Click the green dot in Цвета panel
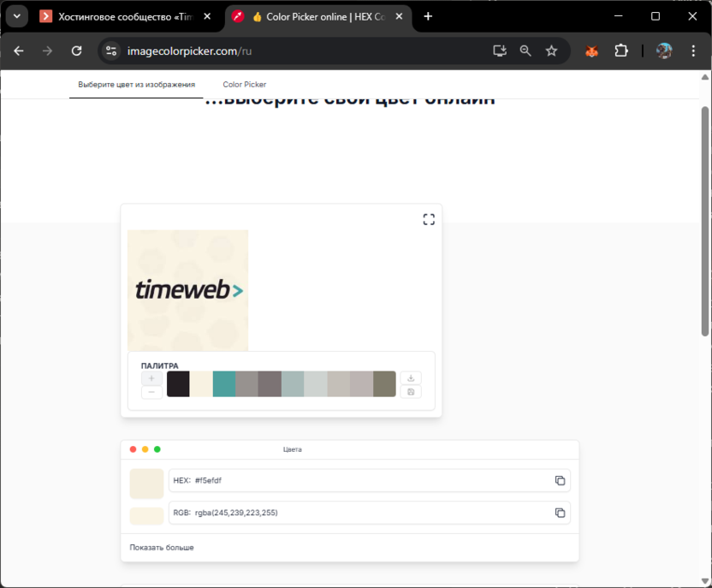 tap(157, 449)
